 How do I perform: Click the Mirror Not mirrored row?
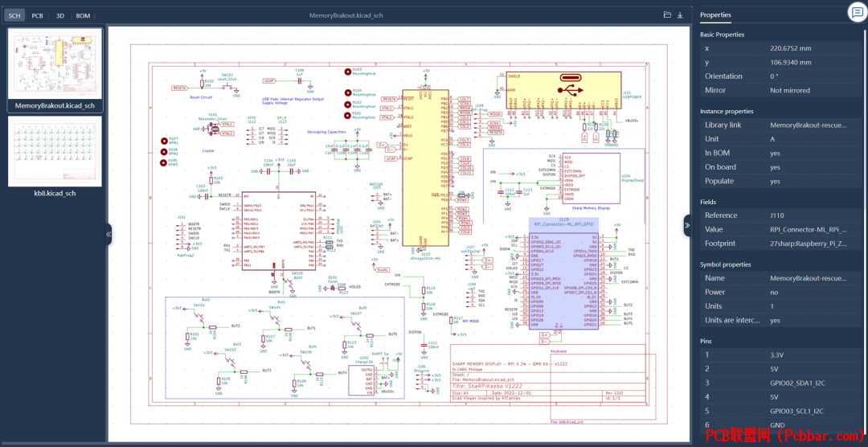pos(780,90)
